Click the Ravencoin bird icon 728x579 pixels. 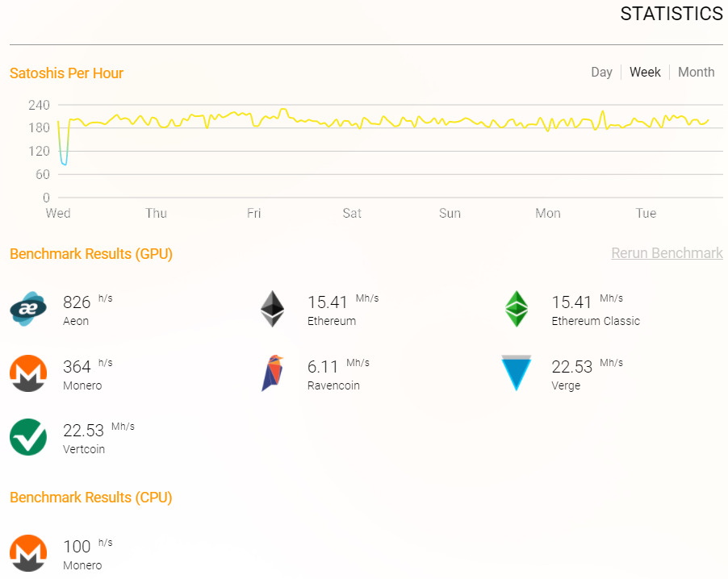272,373
